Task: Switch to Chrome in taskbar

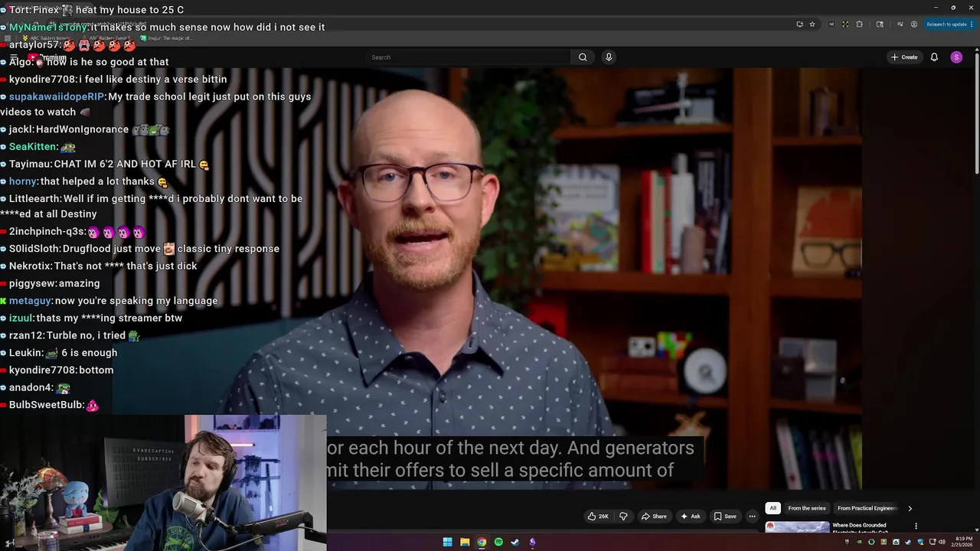Action: (482, 542)
